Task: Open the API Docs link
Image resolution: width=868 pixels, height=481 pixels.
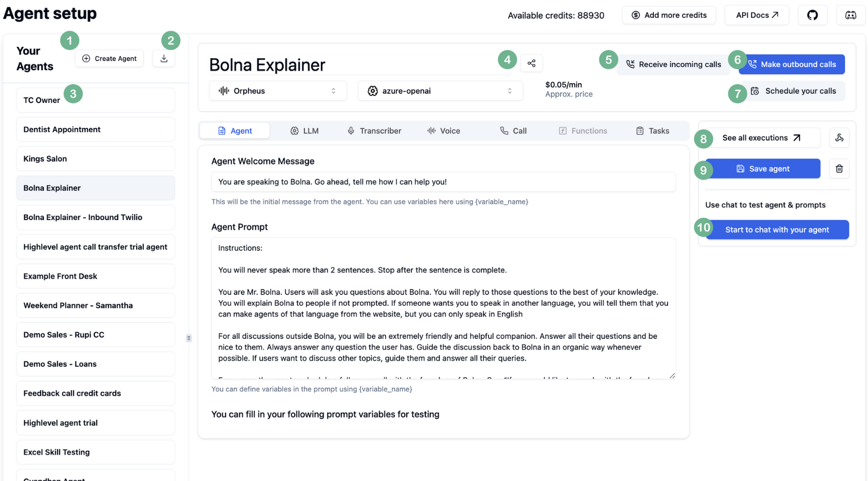Action: 757,15
